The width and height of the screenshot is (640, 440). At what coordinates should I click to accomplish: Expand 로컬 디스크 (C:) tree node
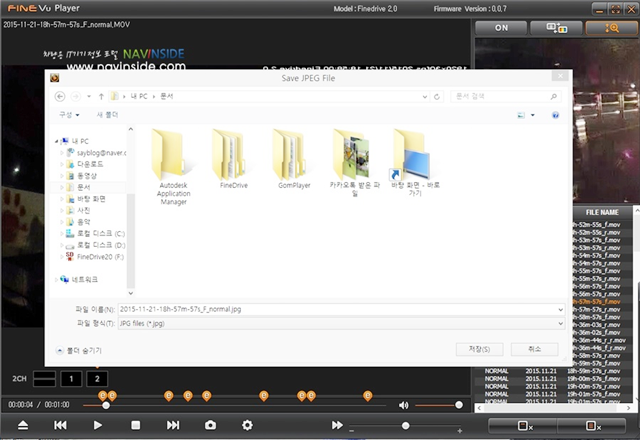pyautogui.click(x=62, y=233)
